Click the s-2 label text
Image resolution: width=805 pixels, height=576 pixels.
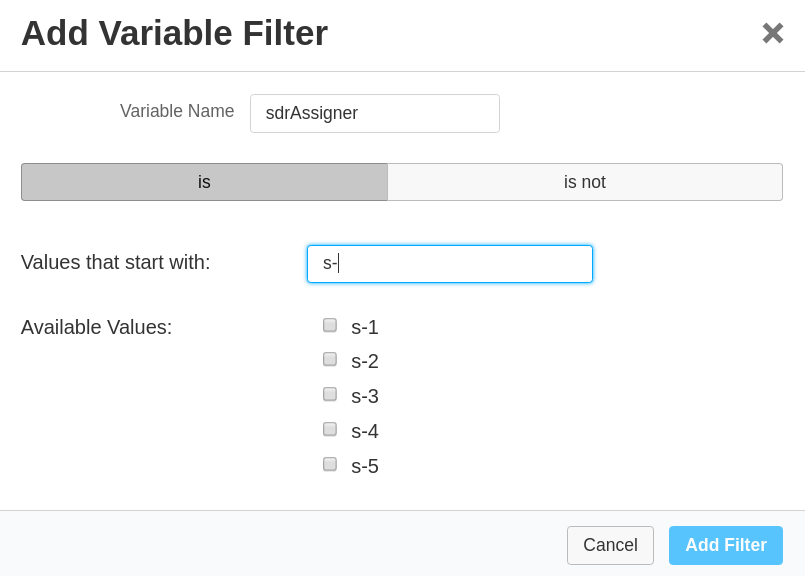(364, 361)
